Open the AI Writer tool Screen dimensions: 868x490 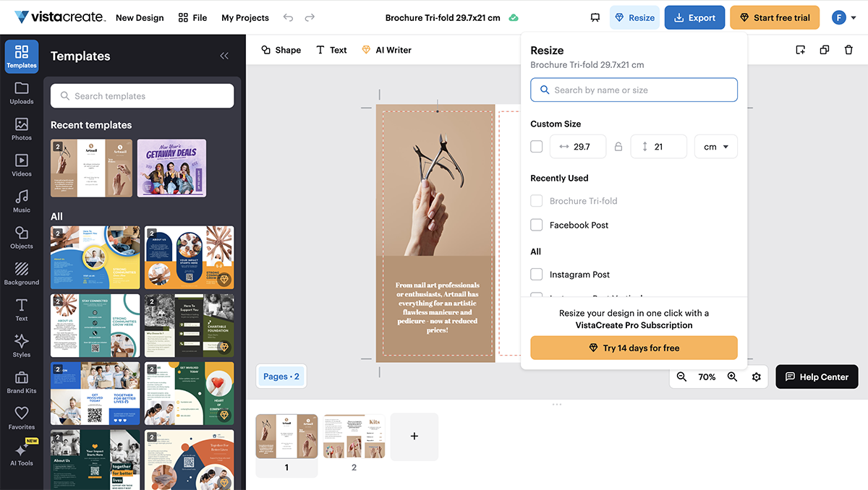386,50
